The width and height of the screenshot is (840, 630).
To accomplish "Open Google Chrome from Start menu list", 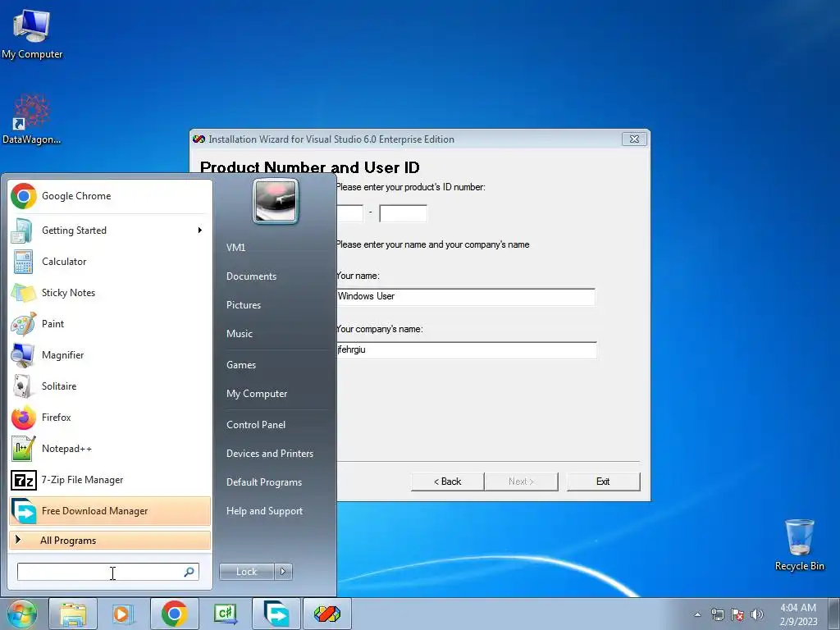I will click(x=110, y=196).
